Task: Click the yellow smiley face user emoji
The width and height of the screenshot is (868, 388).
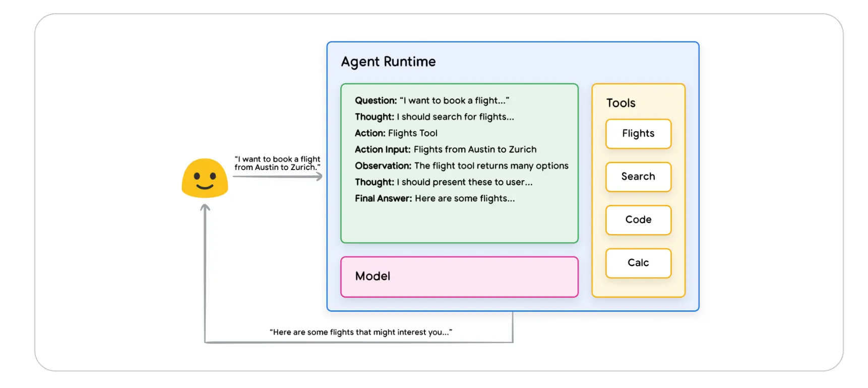Action: (205, 178)
